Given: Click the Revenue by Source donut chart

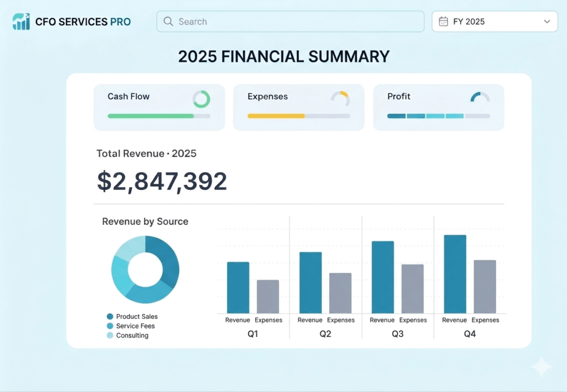Looking at the screenshot, I should click(146, 270).
